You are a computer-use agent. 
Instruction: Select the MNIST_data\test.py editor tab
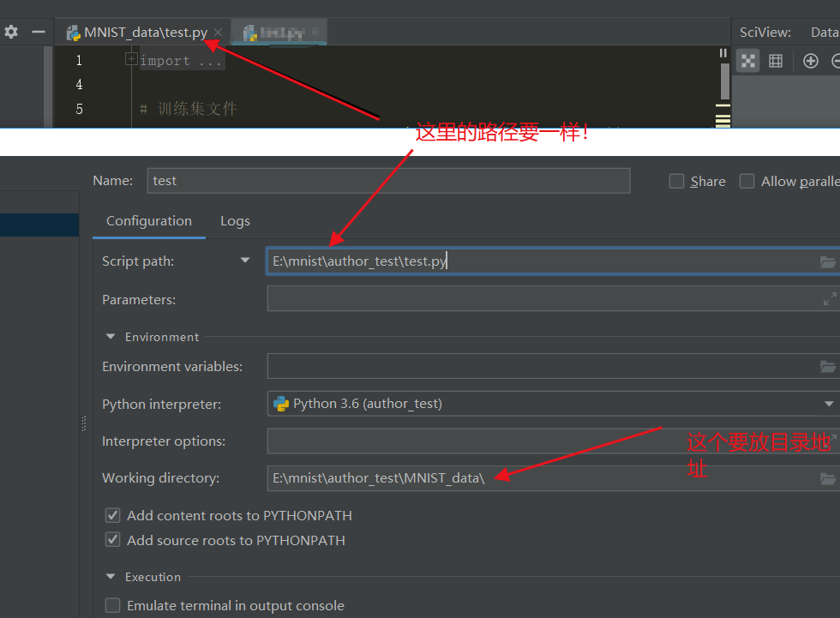tap(142, 31)
